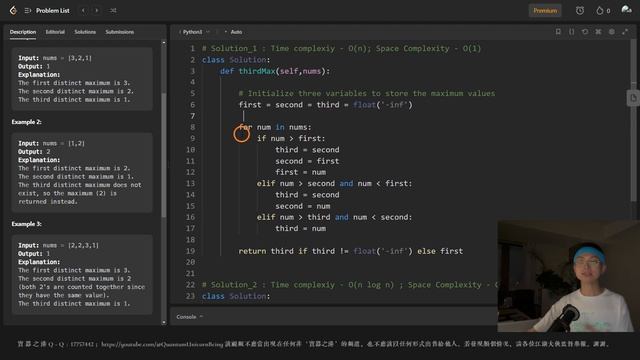Open editor settings gear icon
The image size is (640, 360).
[611, 31]
